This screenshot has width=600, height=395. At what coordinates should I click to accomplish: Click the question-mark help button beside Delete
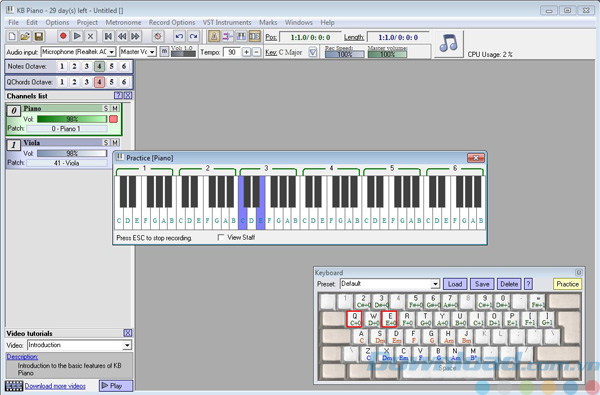(x=528, y=284)
